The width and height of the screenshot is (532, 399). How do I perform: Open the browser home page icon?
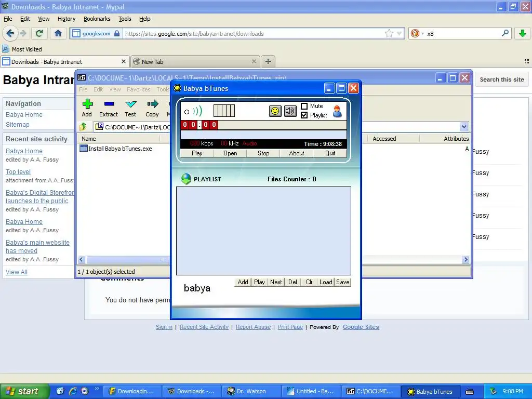[x=58, y=33]
